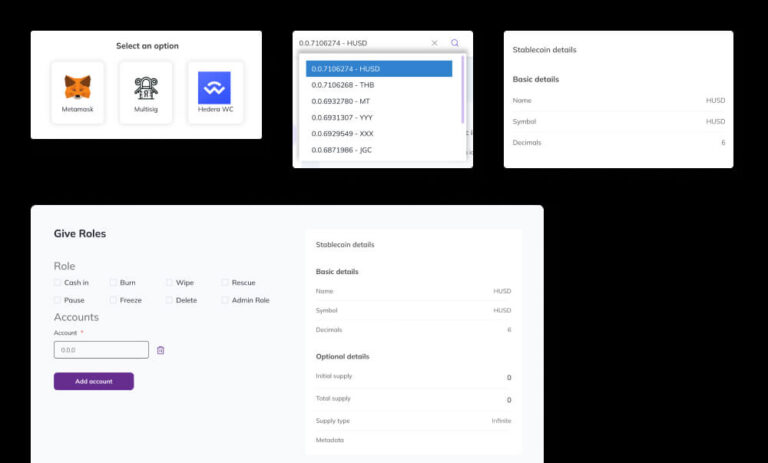Enable the Wipe role checkbox
The width and height of the screenshot is (768, 463).
point(169,282)
